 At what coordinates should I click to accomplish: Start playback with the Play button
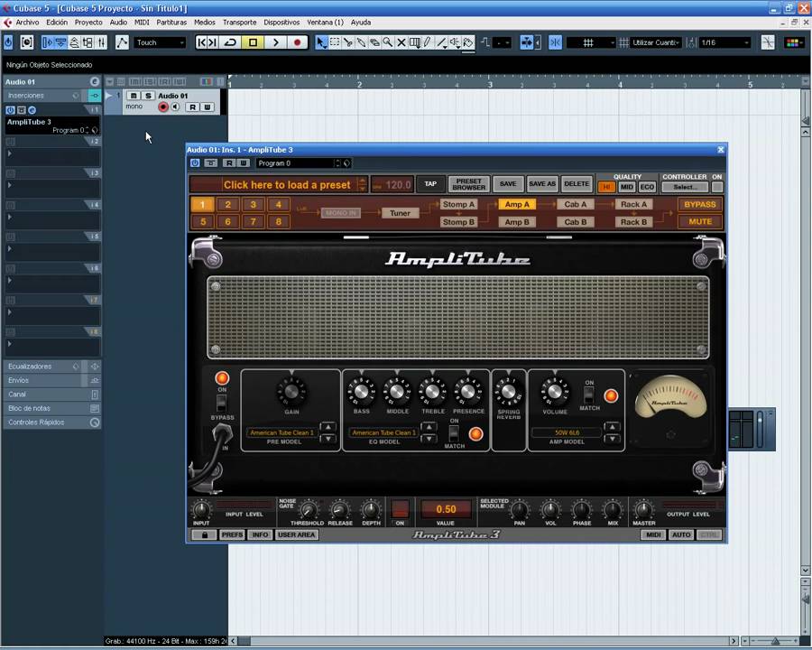276,42
